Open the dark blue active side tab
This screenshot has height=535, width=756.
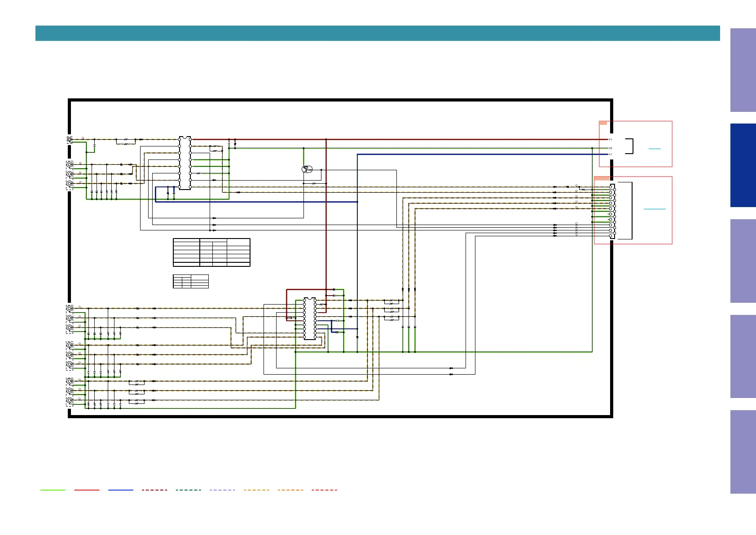click(743, 165)
